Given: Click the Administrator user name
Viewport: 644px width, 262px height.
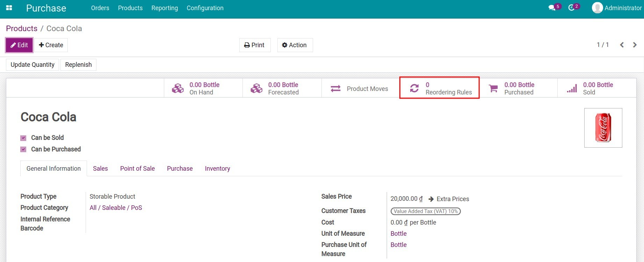Looking at the screenshot, I should [x=623, y=8].
